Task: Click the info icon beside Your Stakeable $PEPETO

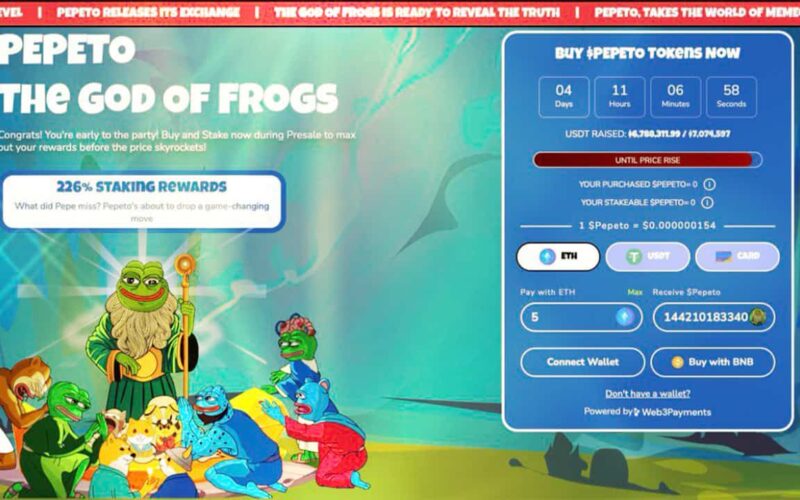Action: tap(707, 203)
